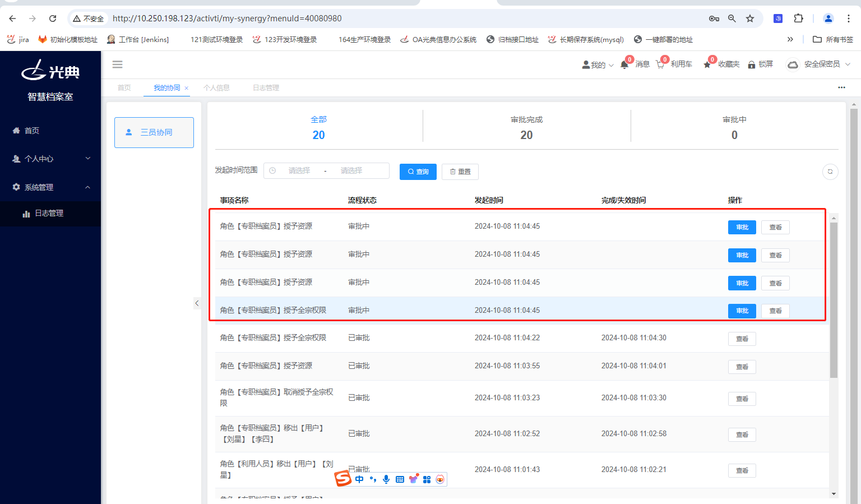View 已审批 授予全宗权限 11:04:22 row
Screen dimensions: 861x504
742,339
